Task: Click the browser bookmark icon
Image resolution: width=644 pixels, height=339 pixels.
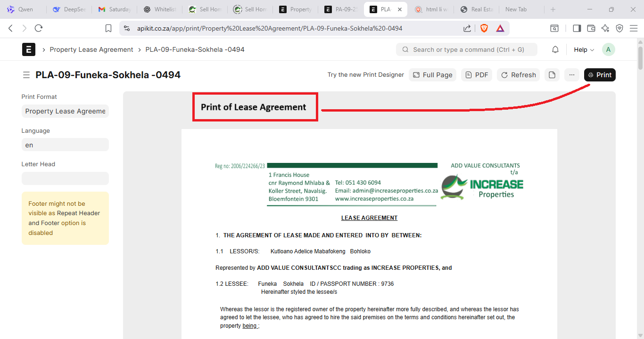Action: [x=108, y=28]
